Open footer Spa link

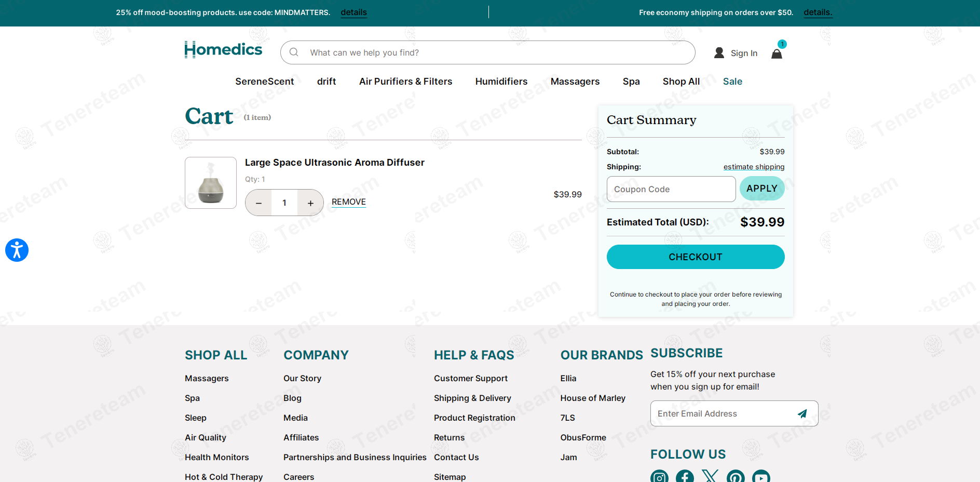pos(192,398)
